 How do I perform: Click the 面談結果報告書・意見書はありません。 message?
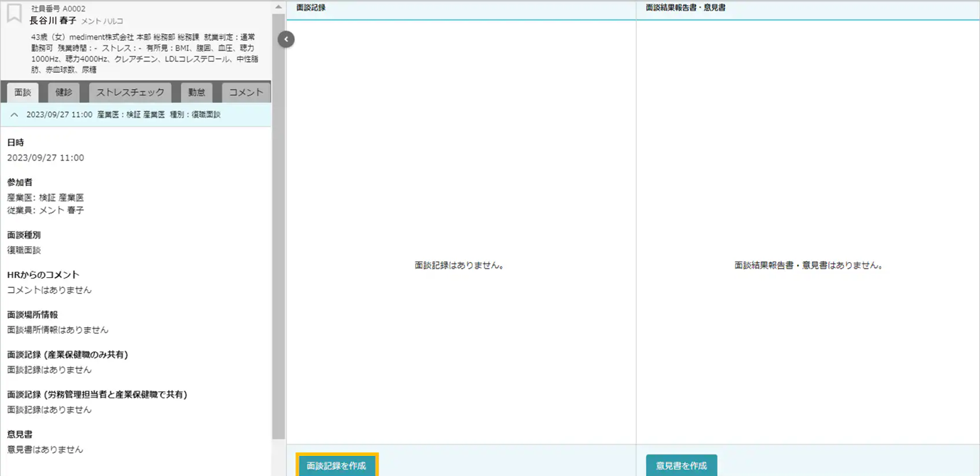point(809,265)
